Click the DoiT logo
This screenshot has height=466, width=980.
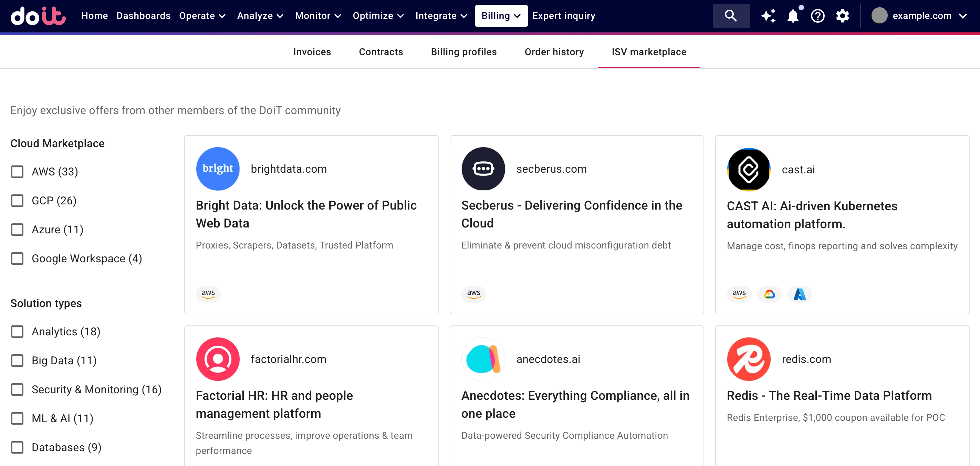tap(38, 16)
